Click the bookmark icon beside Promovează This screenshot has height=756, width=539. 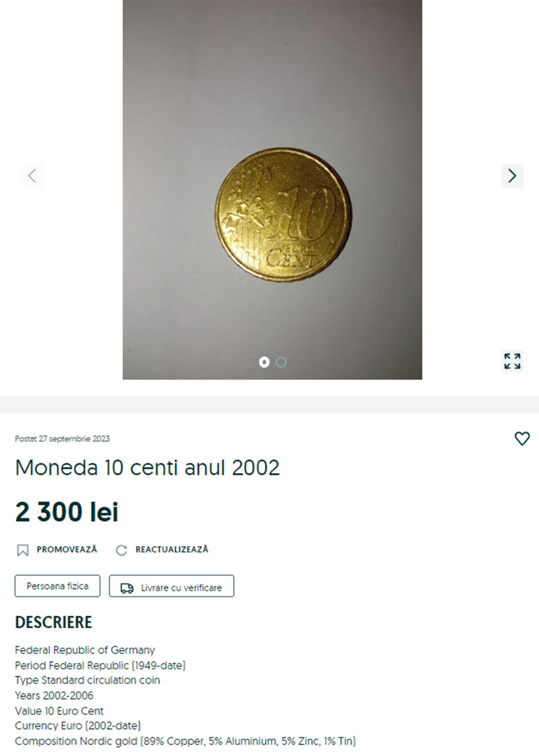[x=23, y=550]
